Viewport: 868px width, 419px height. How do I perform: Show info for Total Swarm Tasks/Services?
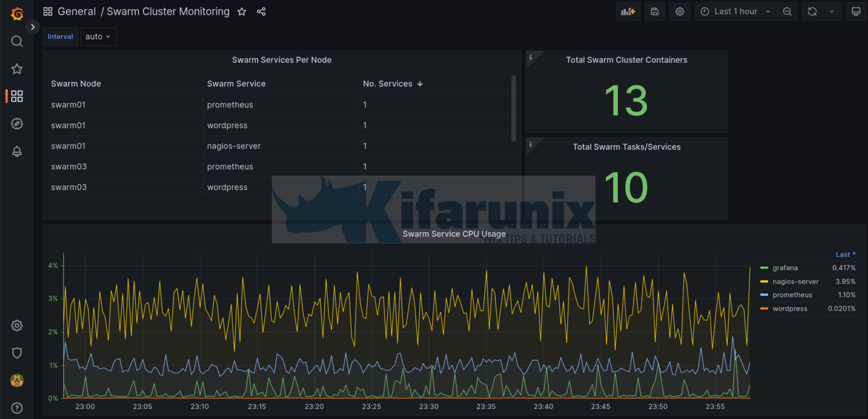point(531,144)
